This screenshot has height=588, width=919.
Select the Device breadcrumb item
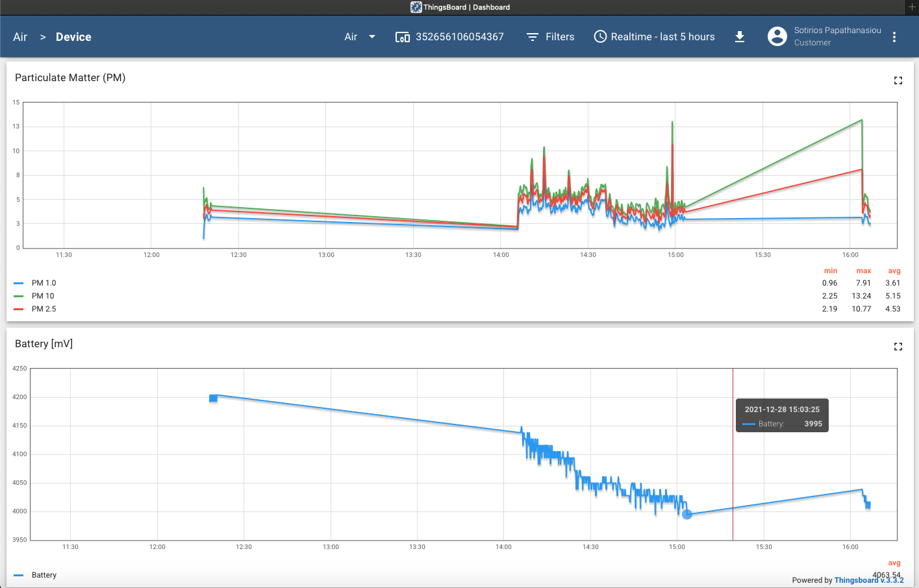73,37
